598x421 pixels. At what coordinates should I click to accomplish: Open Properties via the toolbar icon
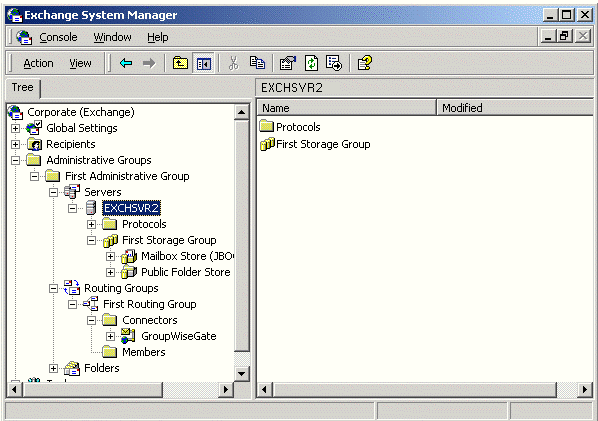coord(288,63)
